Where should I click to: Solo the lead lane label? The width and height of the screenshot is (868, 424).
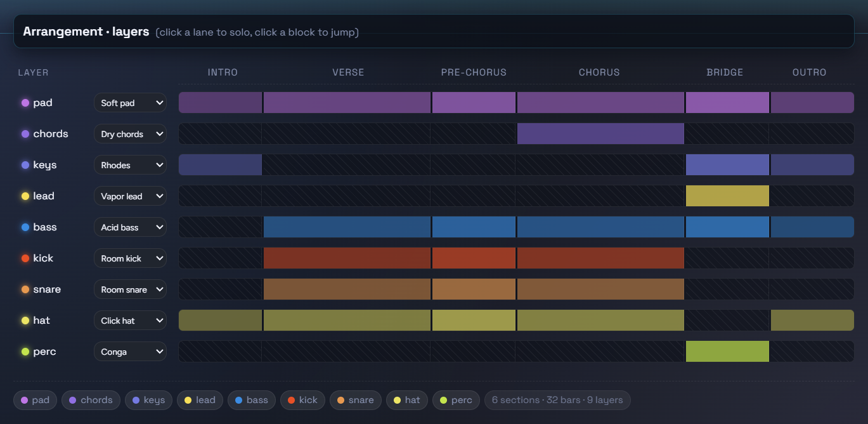click(x=38, y=196)
